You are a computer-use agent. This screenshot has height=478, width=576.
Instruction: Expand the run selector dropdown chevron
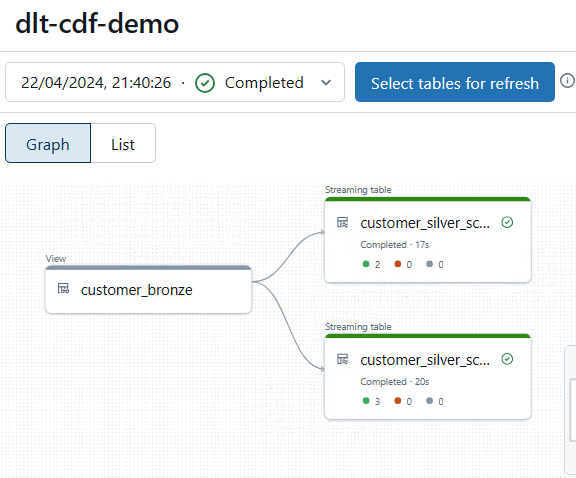[326, 83]
